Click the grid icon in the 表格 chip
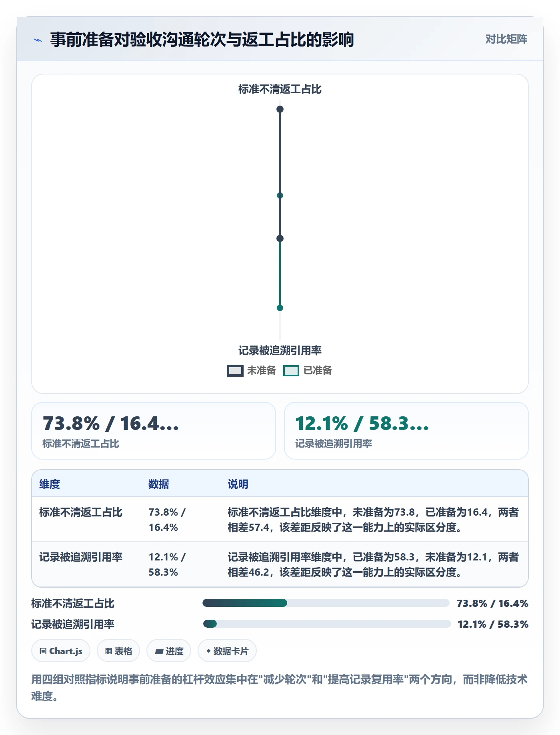Image resolution: width=560 pixels, height=735 pixels. (108, 651)
